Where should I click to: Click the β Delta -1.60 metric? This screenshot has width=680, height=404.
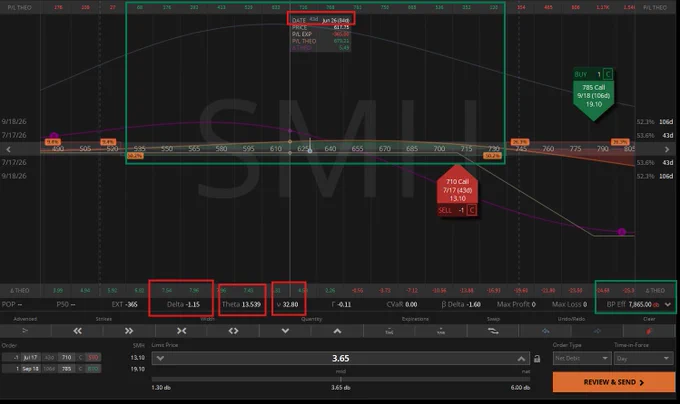[461, 304]
